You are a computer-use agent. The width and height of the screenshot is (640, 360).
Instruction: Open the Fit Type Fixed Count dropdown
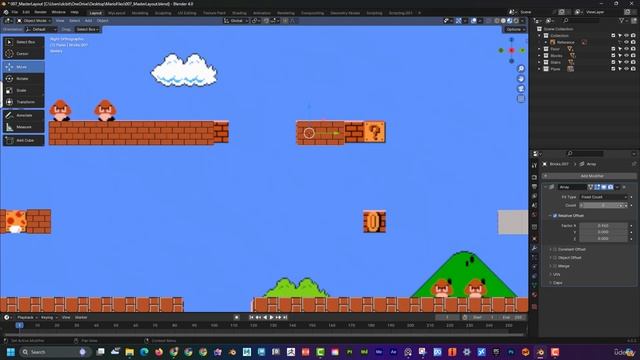(603, 197)
